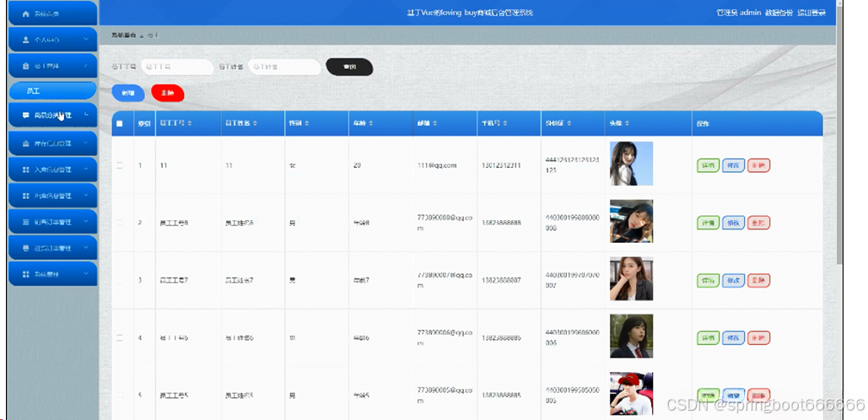
Task: Click 删除 for row 4
Action: 758,337
